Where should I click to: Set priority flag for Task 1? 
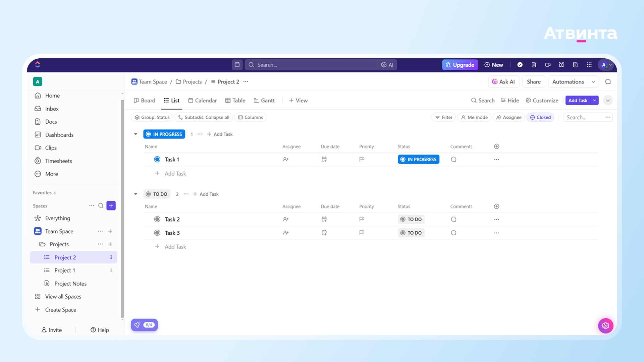coord(361,160)
